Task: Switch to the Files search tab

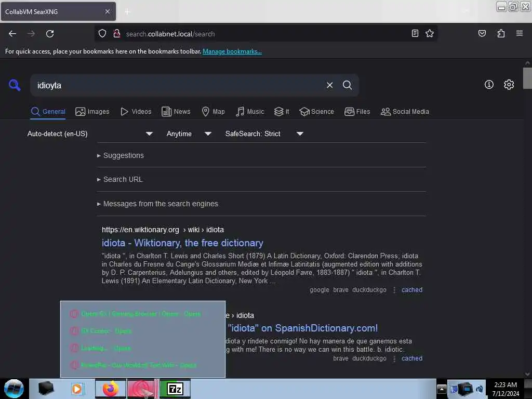Action: click(357, 112)
